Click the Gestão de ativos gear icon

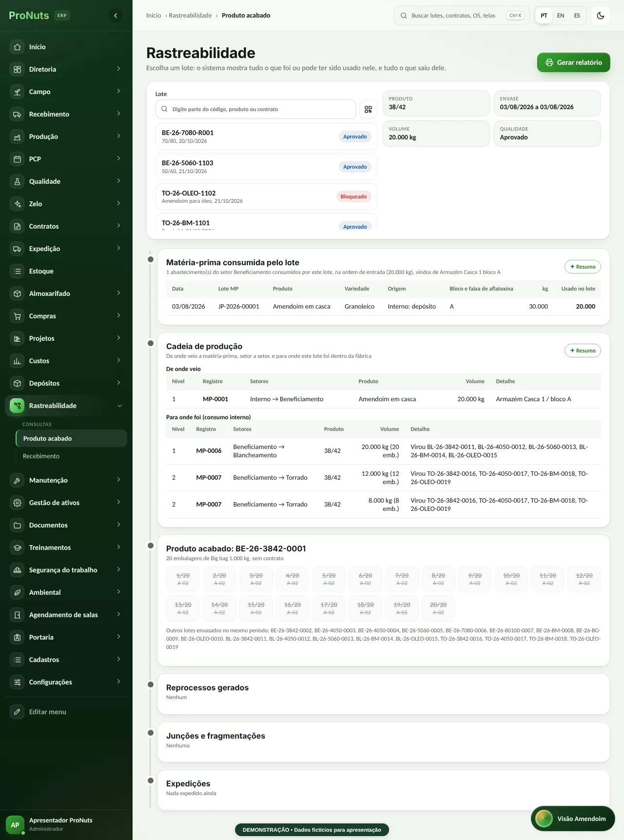click(17, 503)
